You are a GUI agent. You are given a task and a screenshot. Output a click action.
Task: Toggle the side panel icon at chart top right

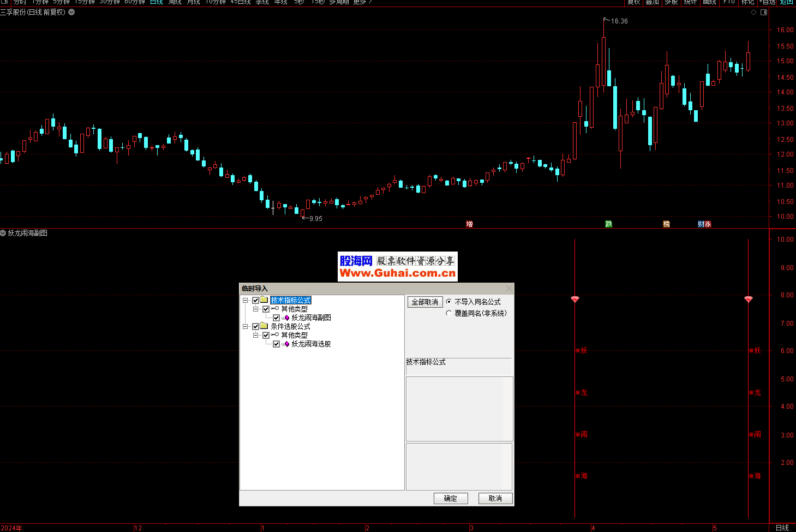(x=764, y=12)
